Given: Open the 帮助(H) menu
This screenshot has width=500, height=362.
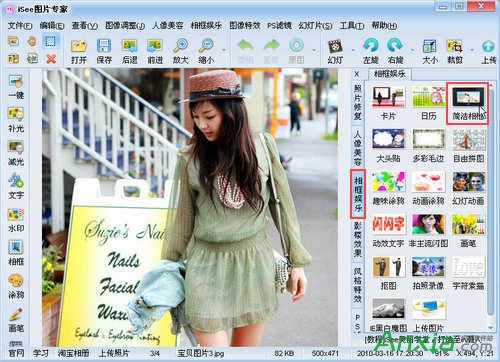Looking at the screenshot, I should (384, 26).
